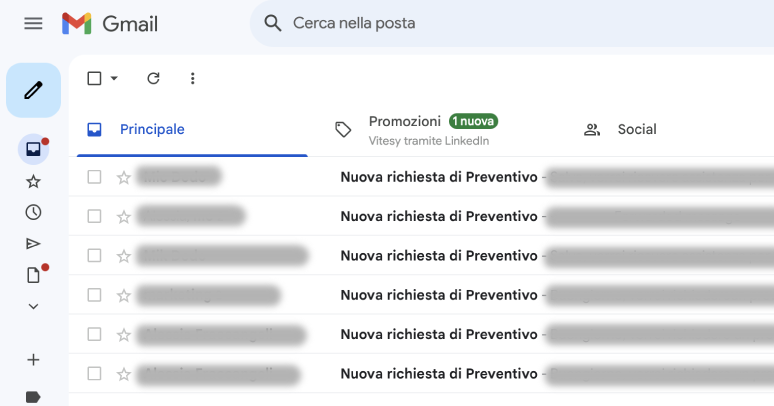Viewport: 774px width, 406px height.
Task: Open snoozed messages clock icon
Action: pyautogui.click(x=33, y=212)
